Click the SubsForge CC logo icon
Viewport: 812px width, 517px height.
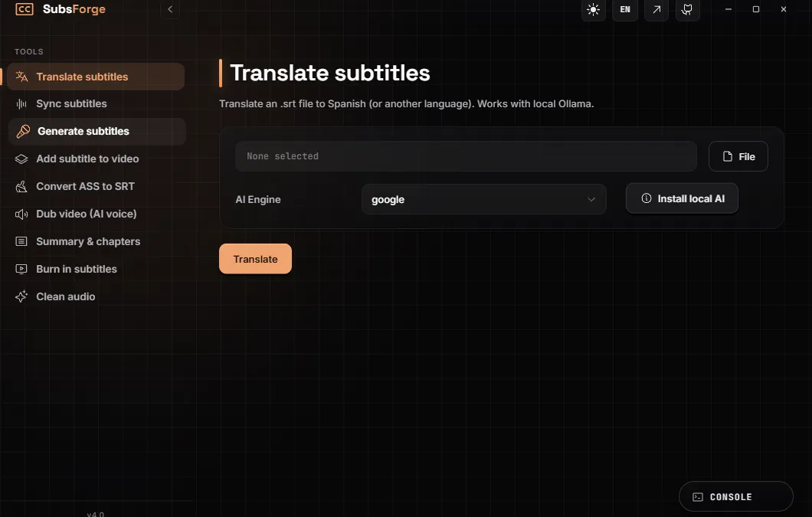[x=25, y=9]
